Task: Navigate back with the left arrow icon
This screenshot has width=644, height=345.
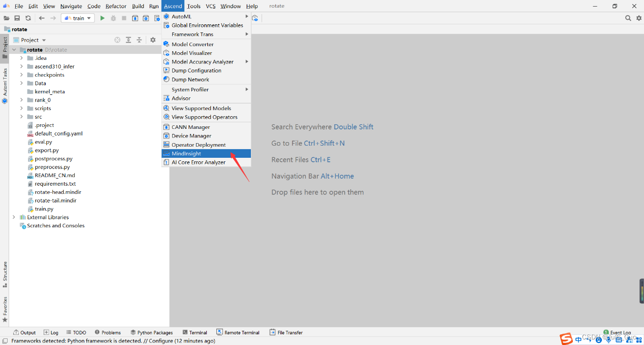Action: pos(42,18)
